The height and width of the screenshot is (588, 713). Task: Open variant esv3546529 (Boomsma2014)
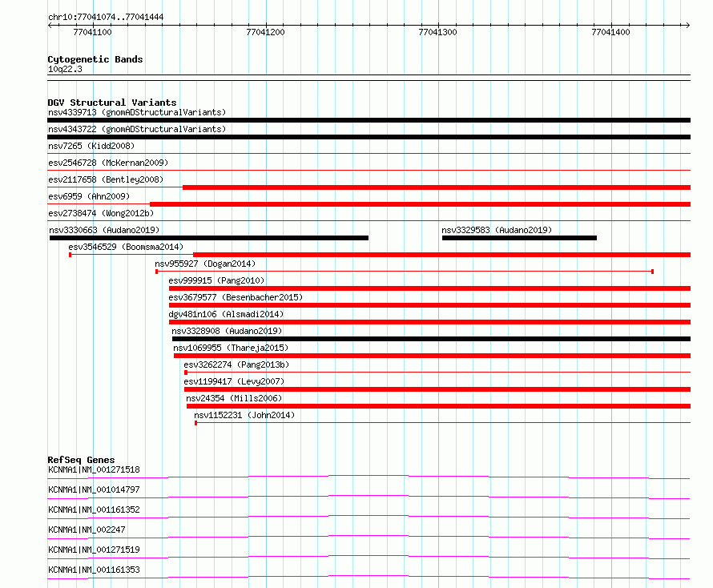coord(126,247)
